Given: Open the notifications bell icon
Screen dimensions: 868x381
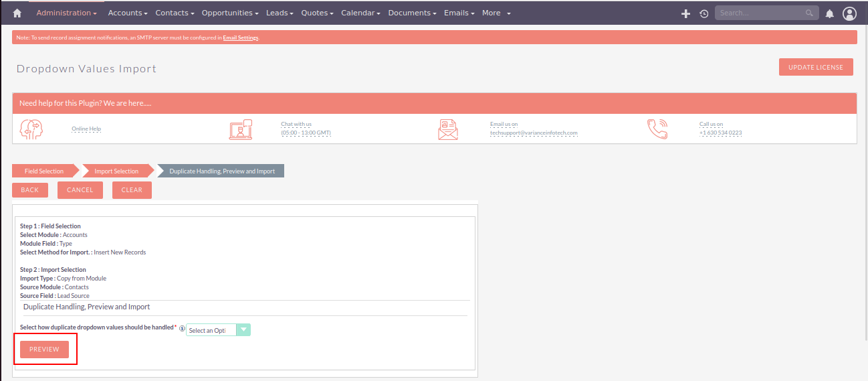Looking at the screenshot, I should [830, 13].
